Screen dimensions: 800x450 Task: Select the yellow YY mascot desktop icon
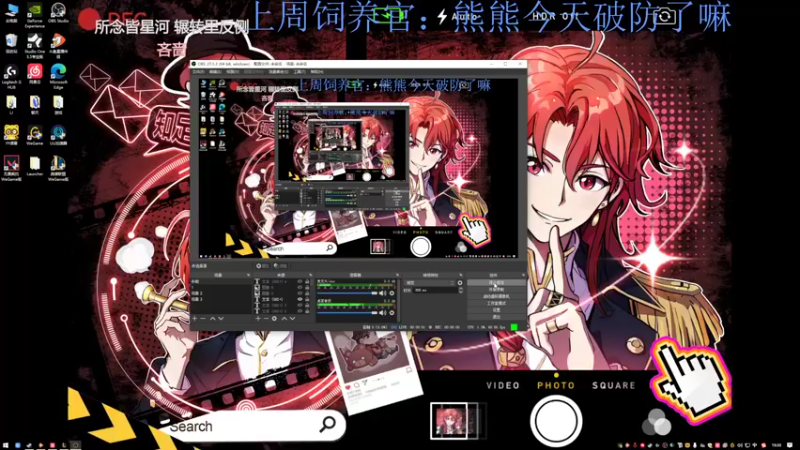coord(11,135)
